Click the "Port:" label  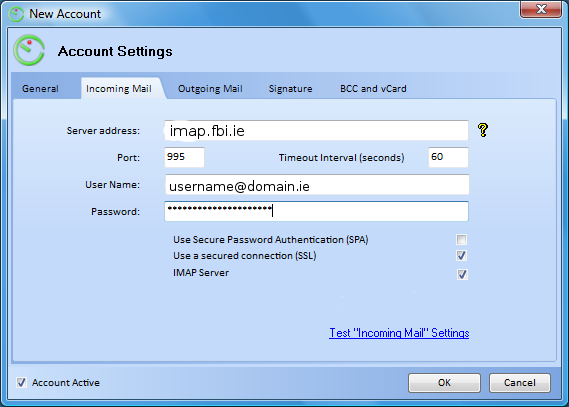[128, 158]
